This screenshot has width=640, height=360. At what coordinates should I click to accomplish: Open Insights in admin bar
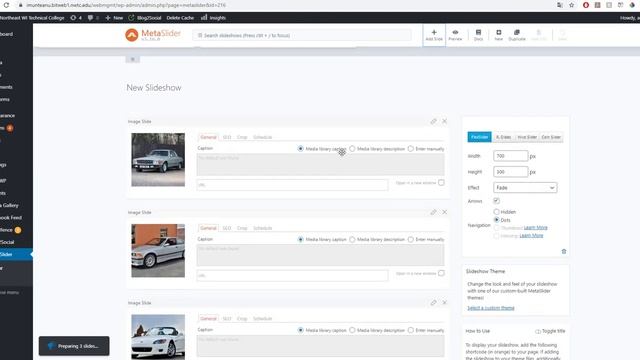tap(213, 18)
